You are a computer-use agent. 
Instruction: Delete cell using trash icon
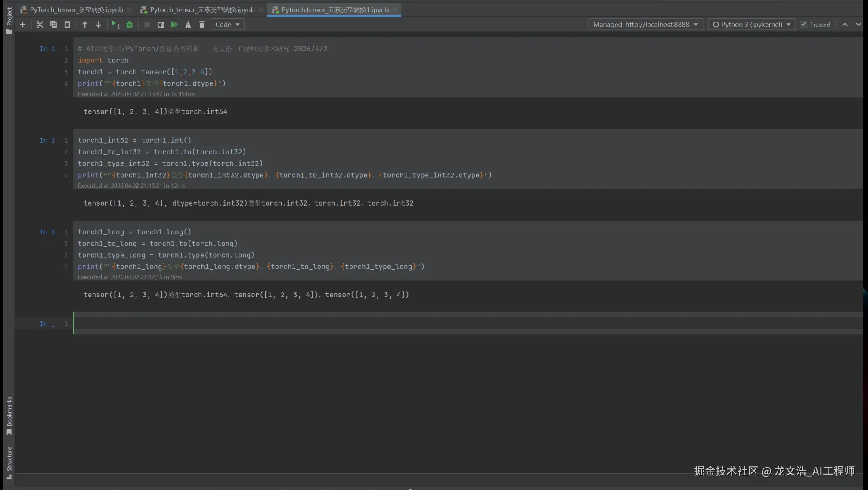coord(202,25)
